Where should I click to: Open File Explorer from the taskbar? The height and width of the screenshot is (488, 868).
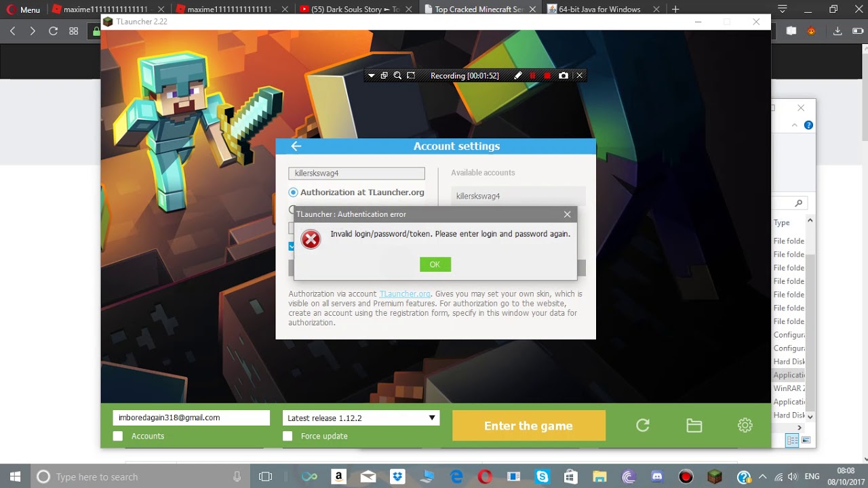(599, 476)
